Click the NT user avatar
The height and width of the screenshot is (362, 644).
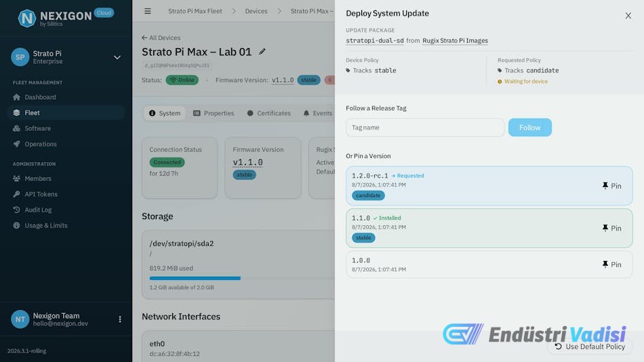coord(20,319)
